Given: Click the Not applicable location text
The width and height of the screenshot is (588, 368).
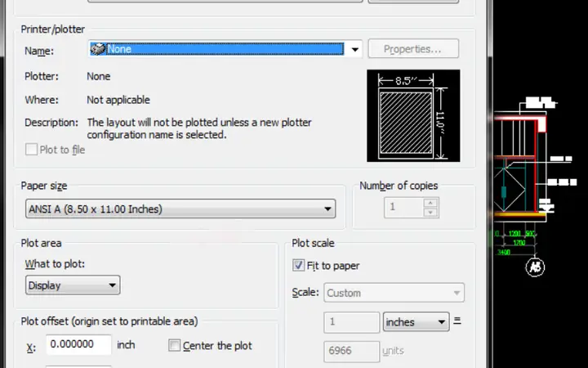Looking at the screenshot, I should (x=118, y=100).
